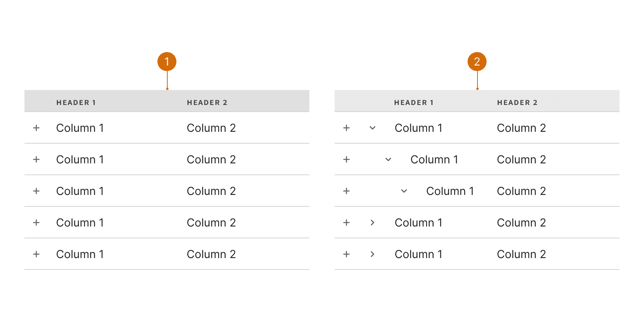Expand the last row right-pointing chevron
This screenshot has height=322, width=644.
point(373,254)
